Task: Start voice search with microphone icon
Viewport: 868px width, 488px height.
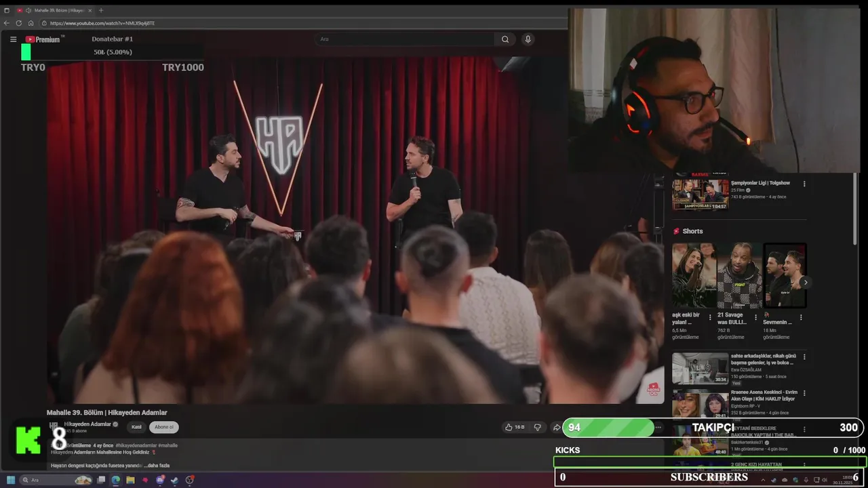Action: (528, 39)
